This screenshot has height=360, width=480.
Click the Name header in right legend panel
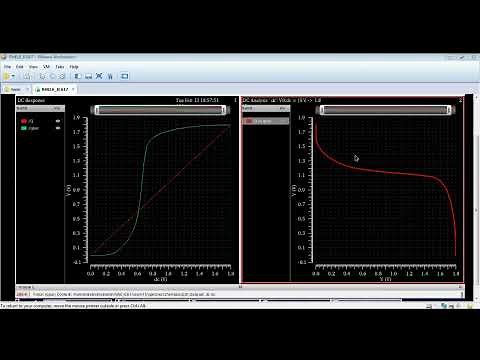(x=248, y=108)
